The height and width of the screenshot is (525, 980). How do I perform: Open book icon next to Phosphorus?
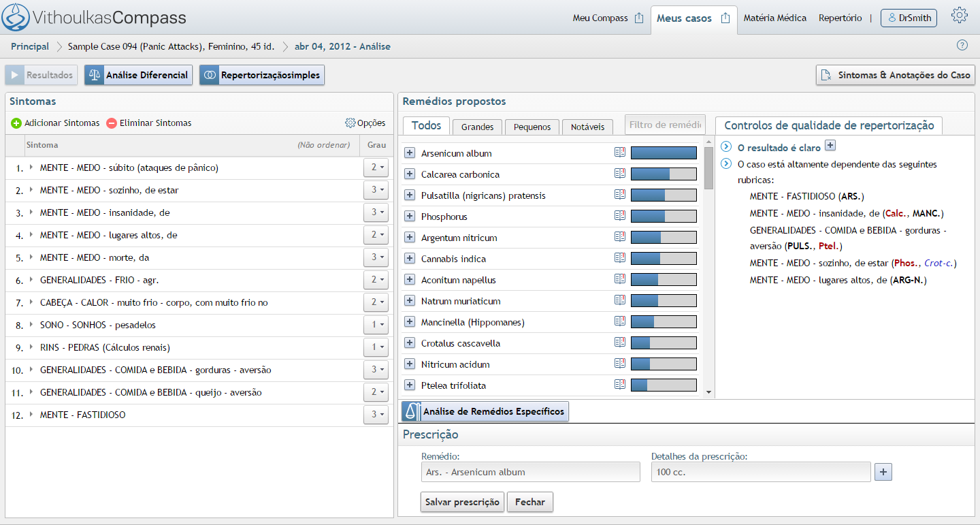point(619,217)
